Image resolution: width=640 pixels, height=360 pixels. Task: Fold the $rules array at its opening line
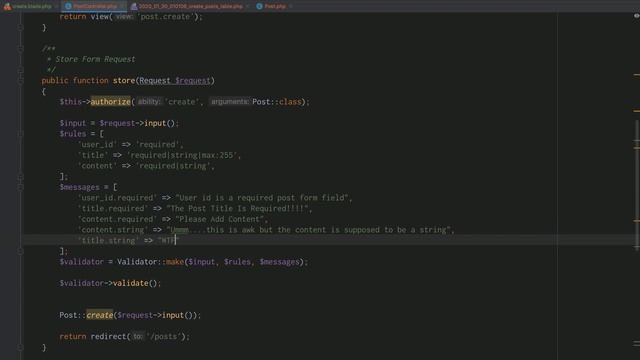[x=20, y=134]
